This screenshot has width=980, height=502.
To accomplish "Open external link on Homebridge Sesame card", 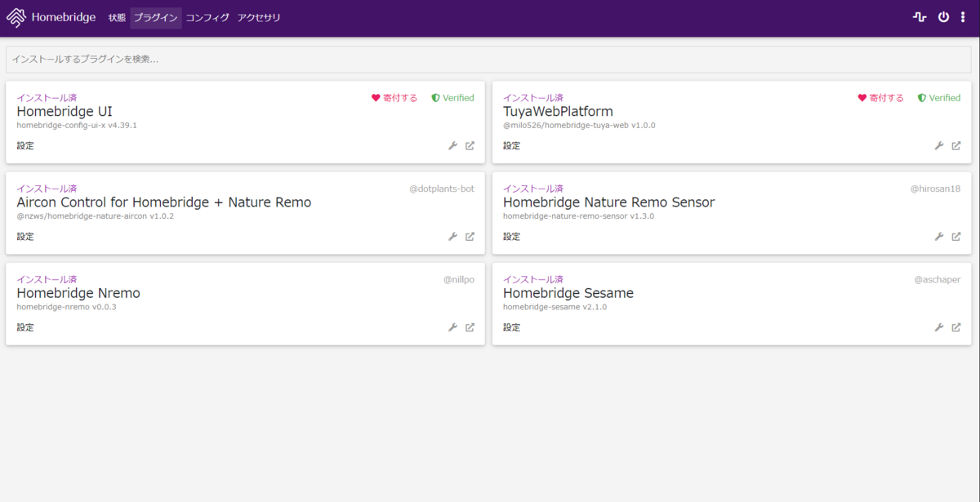I will 956,327.
